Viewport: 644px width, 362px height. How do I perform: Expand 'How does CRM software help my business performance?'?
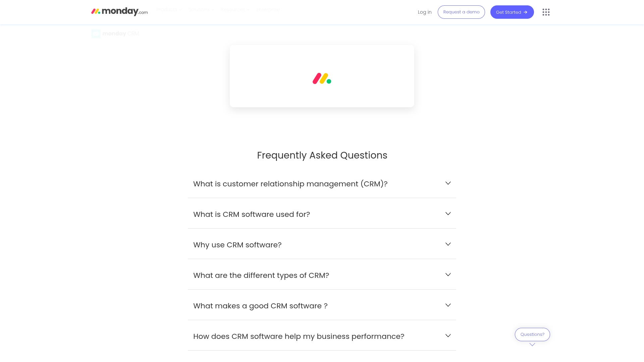coord(299,336)
